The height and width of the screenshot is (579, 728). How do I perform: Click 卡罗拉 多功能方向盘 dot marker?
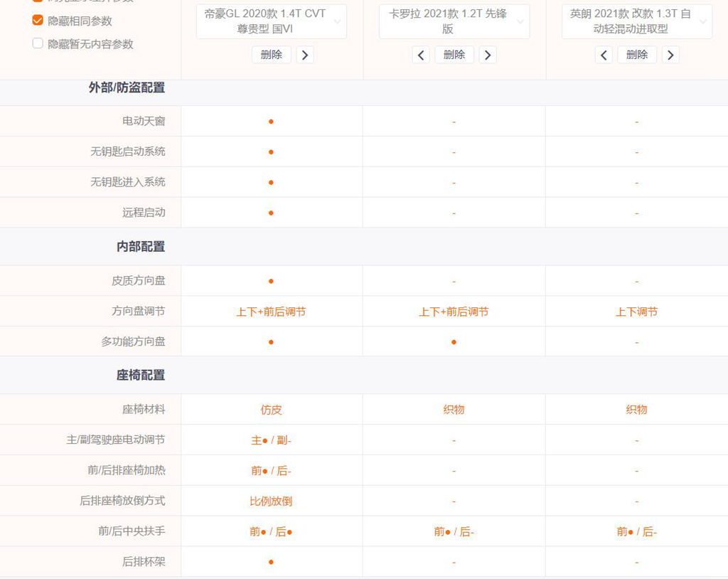(x=454, y=342)
